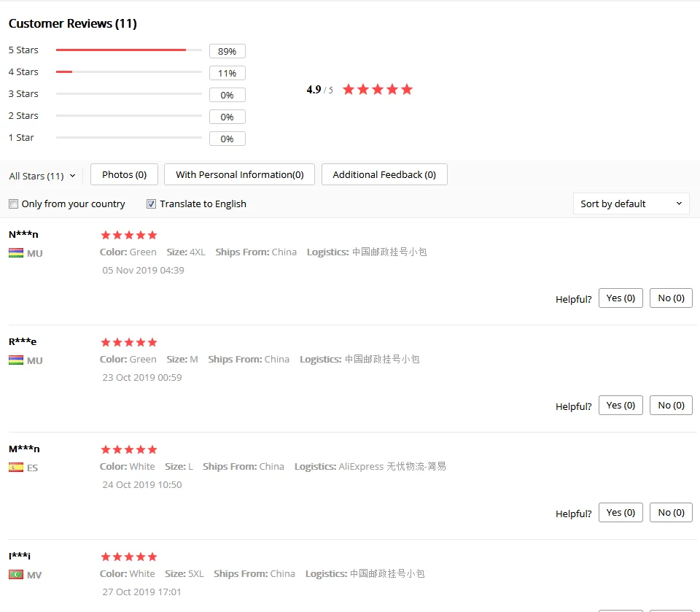The width and height of the screenshot is (700, 612).
Task: Click the Mauritius flag beside R***e
Action: click(x=16, y=360)
